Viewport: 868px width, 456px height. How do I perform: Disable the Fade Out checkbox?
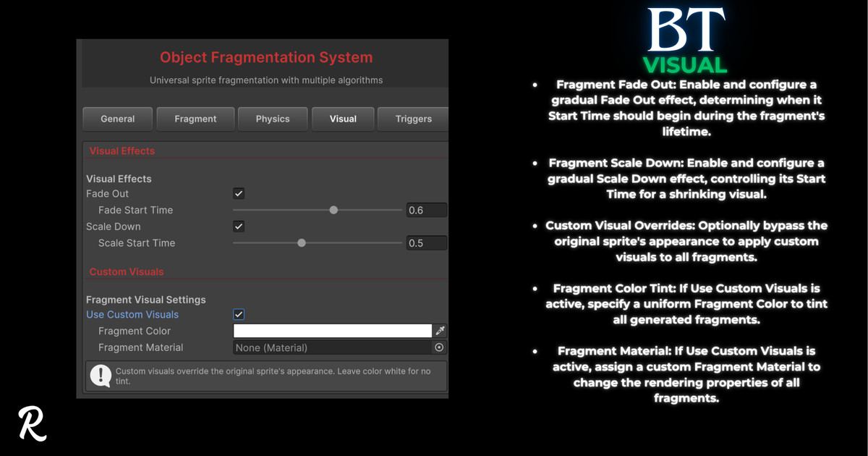tap(239, 193)
